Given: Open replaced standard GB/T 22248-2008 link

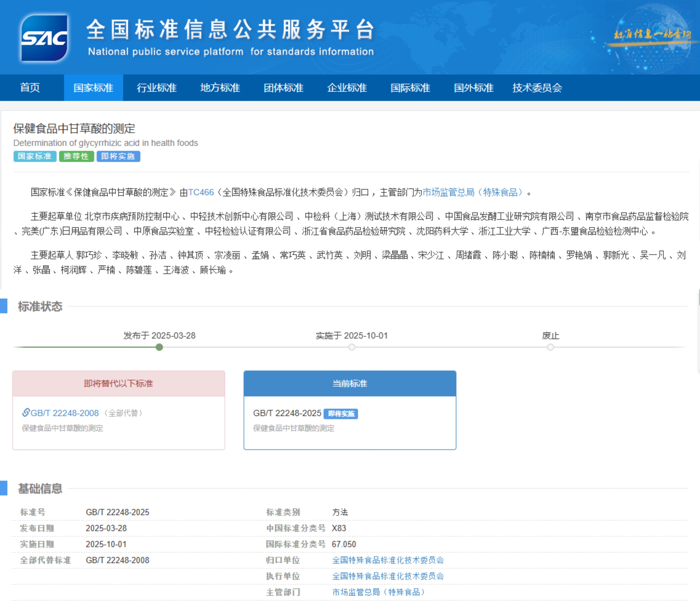Looking at the screenshot, I should pyautogui.click(x=65, y=413).
